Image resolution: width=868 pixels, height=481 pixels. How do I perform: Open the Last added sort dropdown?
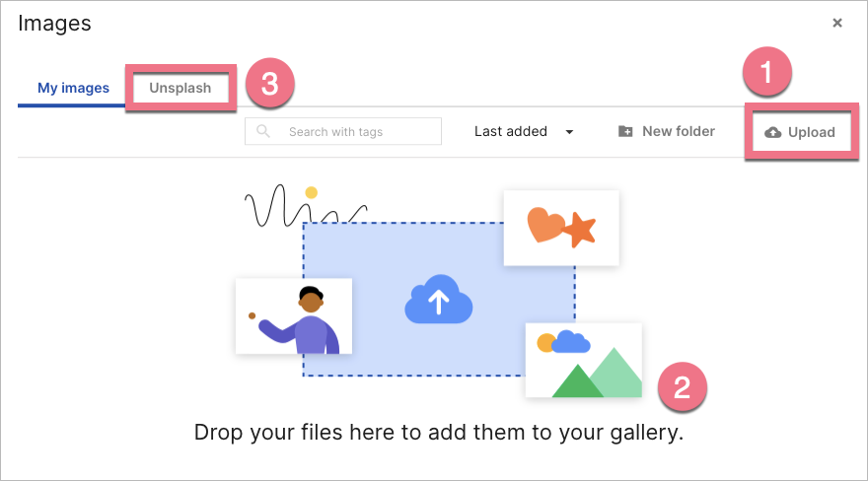point(511,131)
